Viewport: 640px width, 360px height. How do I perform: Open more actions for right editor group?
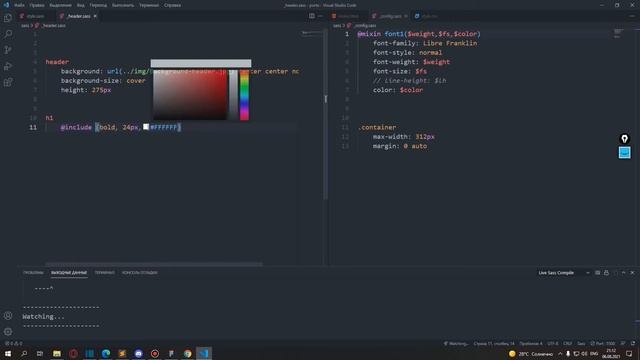[x=632, y=16]
